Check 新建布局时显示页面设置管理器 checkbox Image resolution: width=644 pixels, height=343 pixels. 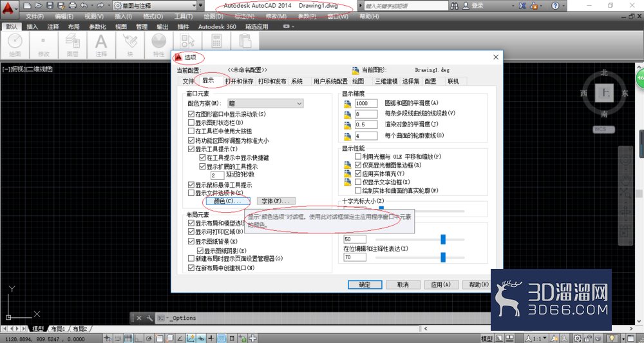pos(191,259)
